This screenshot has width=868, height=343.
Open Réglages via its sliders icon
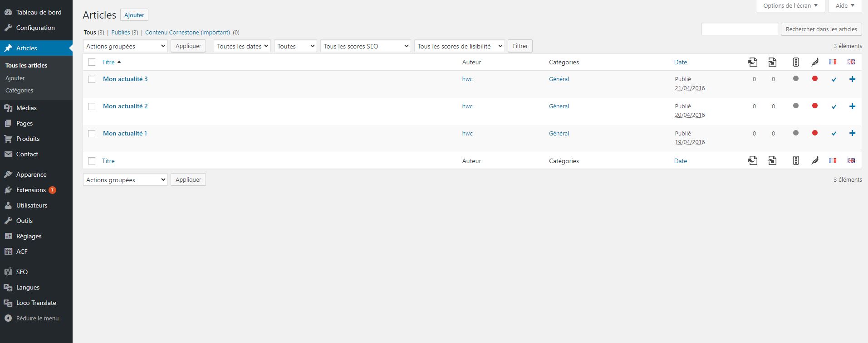[8, 236]
